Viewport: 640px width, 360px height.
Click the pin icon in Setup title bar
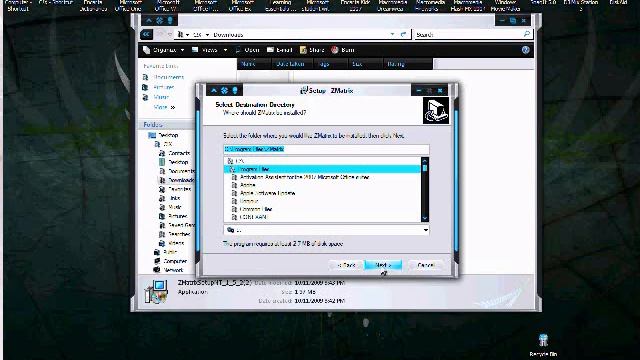(x=235, y=90)
